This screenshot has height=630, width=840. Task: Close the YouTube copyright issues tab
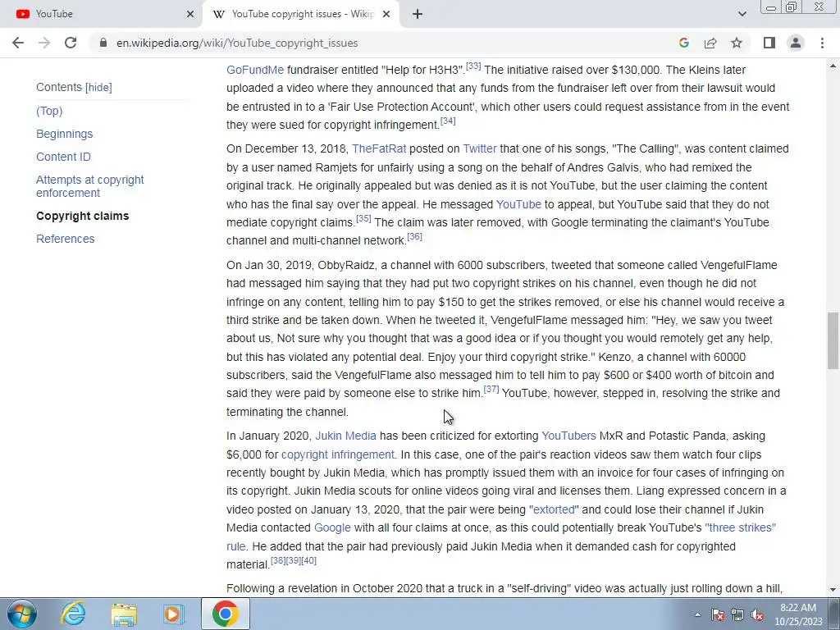tap(386, 14)
